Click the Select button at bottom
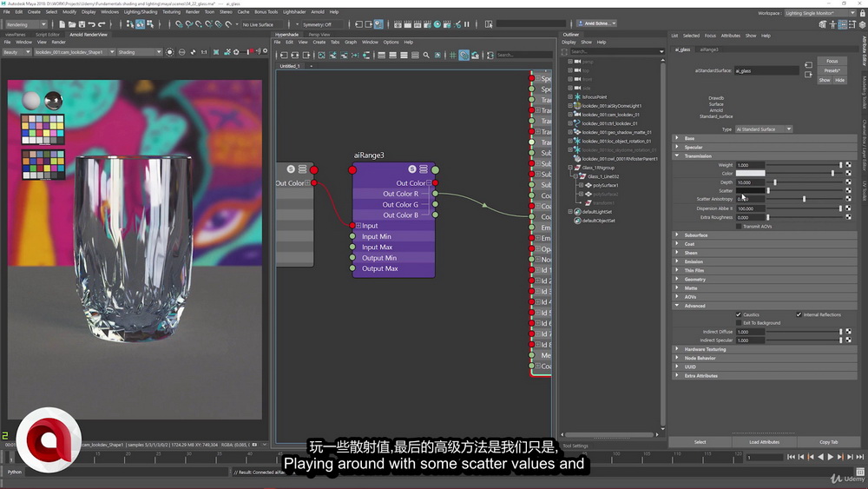 pyautogui.click(x=700, y=442)
